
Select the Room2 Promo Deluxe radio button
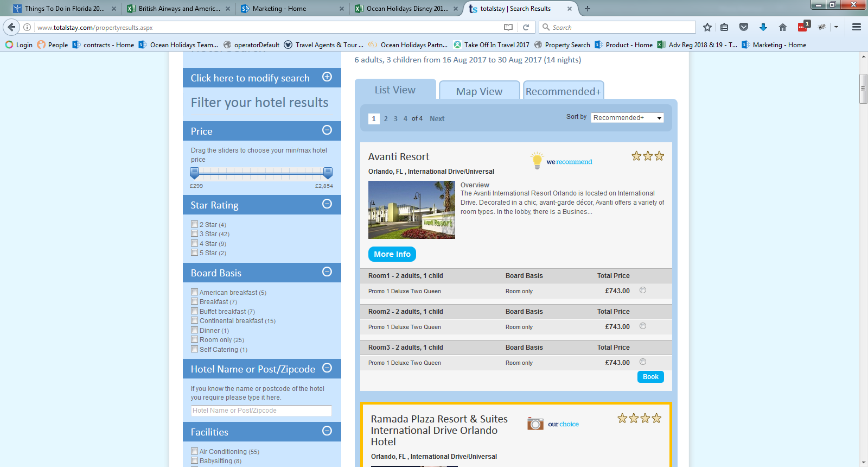pyautogui.click(x=643, y=326)
